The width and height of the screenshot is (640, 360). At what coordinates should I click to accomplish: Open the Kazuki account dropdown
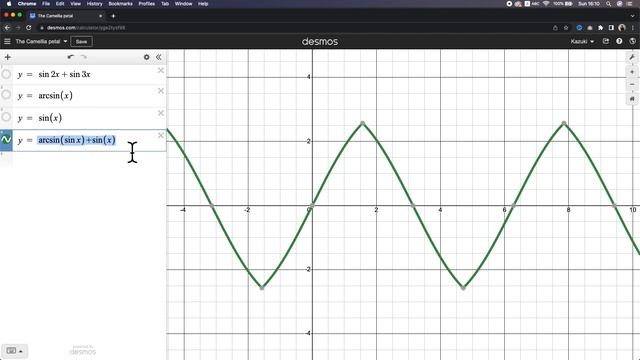pos(582,41)
